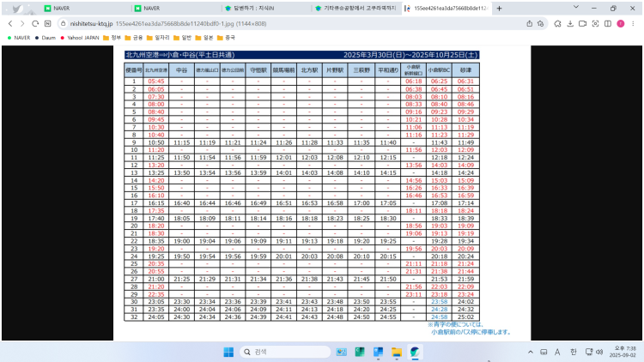Image resolution: width=644 pixels, height=362 pixels.
Task: Open the extensions puzzle icon
Action: click(557, 24)
